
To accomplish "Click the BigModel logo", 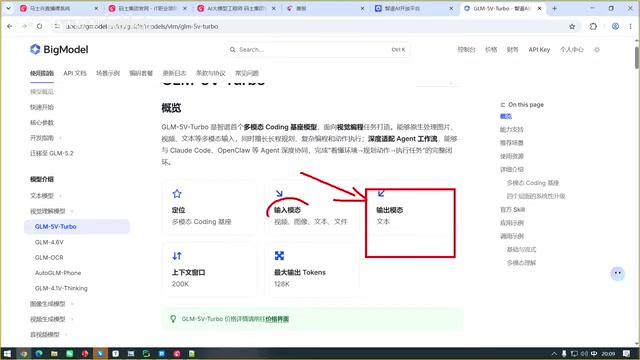I will tap(59, 49).
